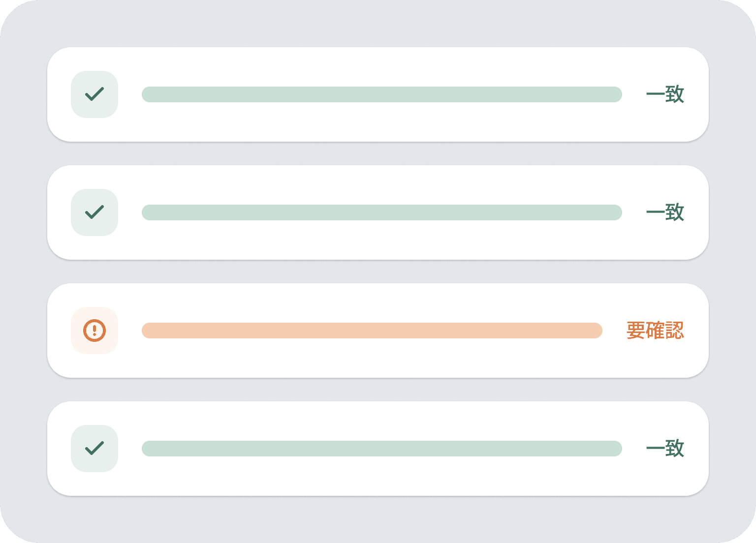Toggle the top card's green check tile
Screen dimensions: 756x543
click(94, 94)
